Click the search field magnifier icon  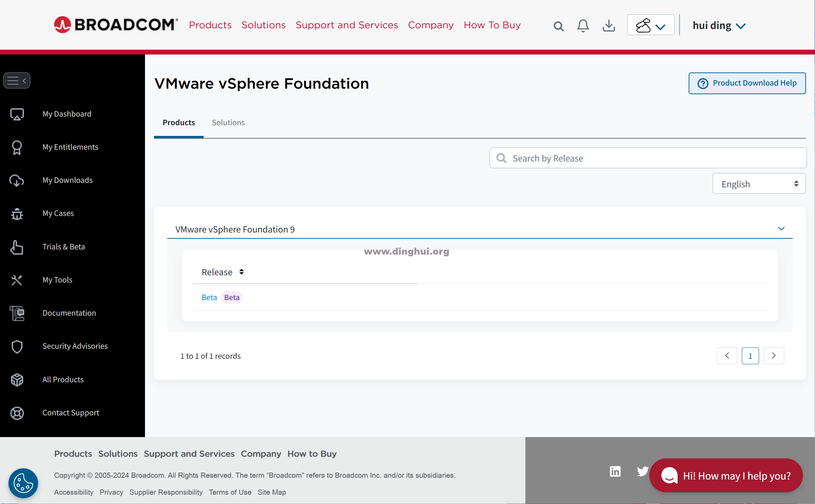pyautogui.click(x=501, y=158)
